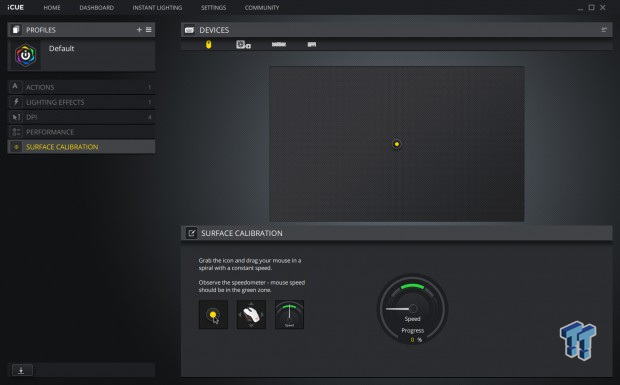Select the keyboard device icon
Image resolution: width=620 pixels, height=385 pixels.
[x=279, y=44]
